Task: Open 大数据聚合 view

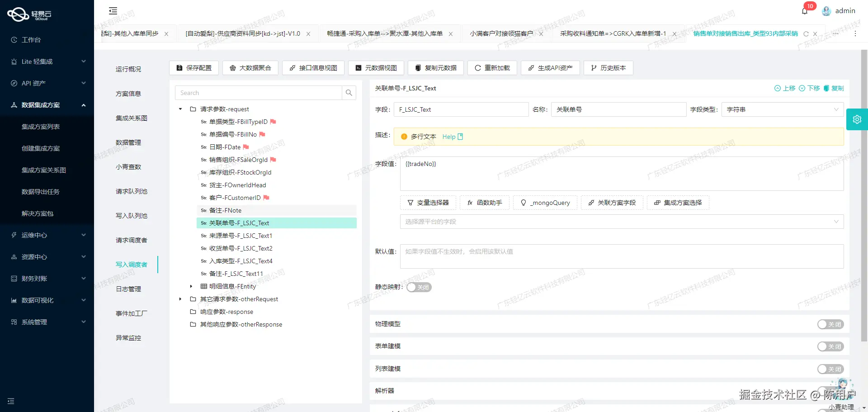Action: coord(250,68)
